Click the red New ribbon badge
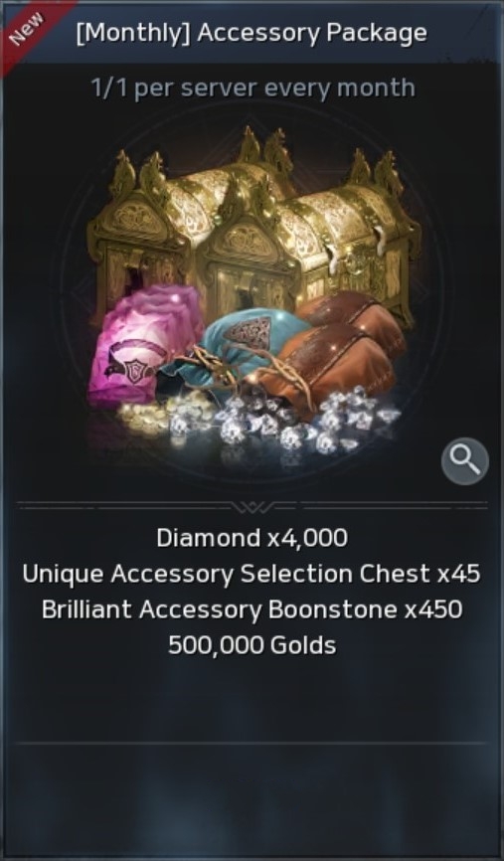The image size is (504, 861). tap(29, 29)
